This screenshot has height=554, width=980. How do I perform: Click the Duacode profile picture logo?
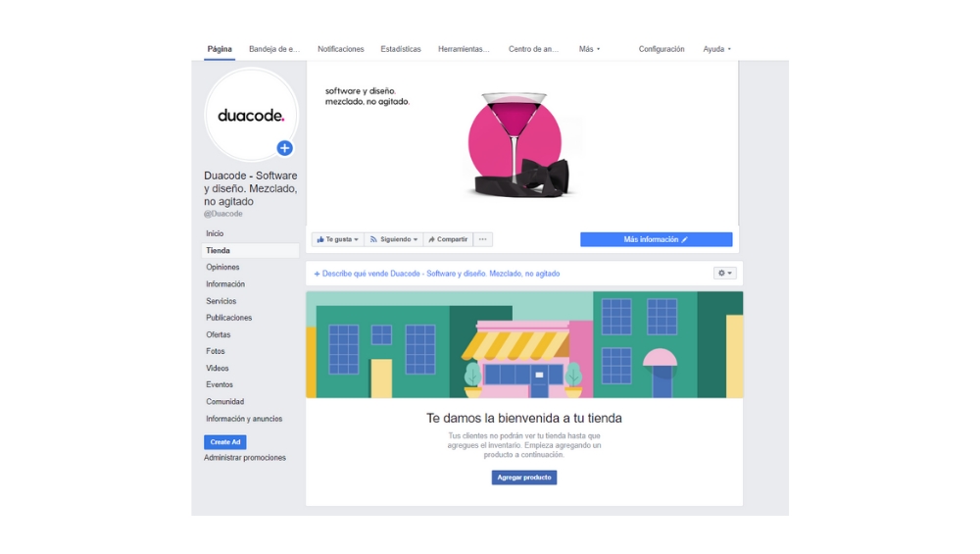coord(251,116)
